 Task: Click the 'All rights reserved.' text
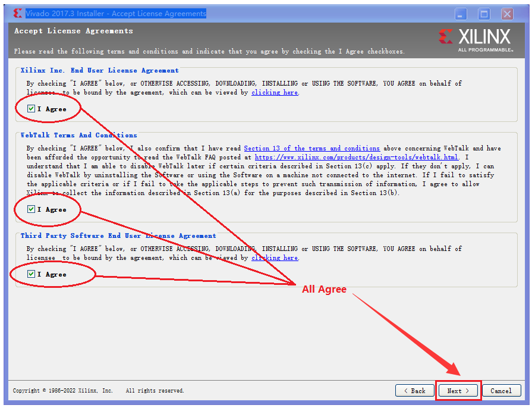(155, 391)
